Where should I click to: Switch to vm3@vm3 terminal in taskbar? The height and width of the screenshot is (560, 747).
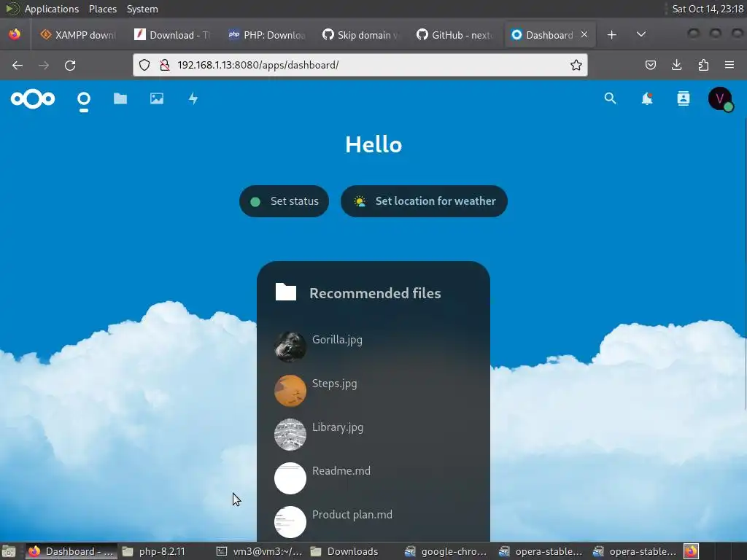(260, 551)
